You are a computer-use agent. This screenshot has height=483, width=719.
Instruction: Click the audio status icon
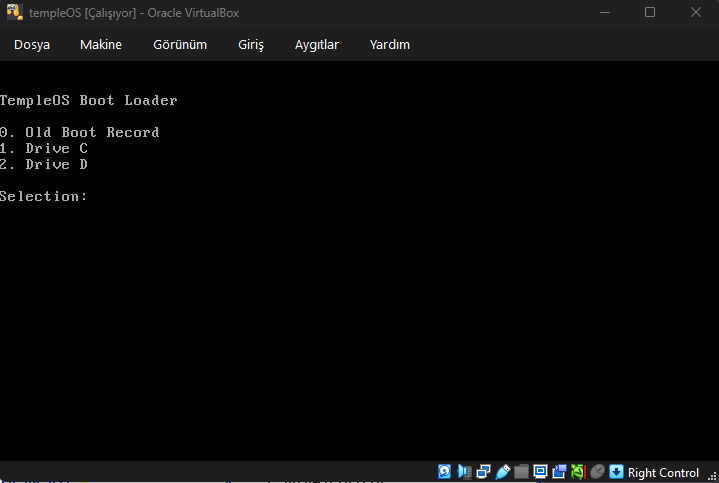coord(464,472)
